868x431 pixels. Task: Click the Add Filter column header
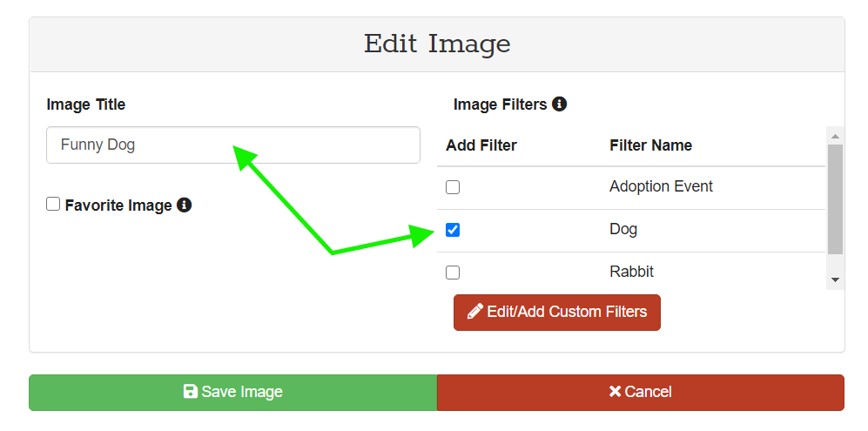(x=481, y=145)
